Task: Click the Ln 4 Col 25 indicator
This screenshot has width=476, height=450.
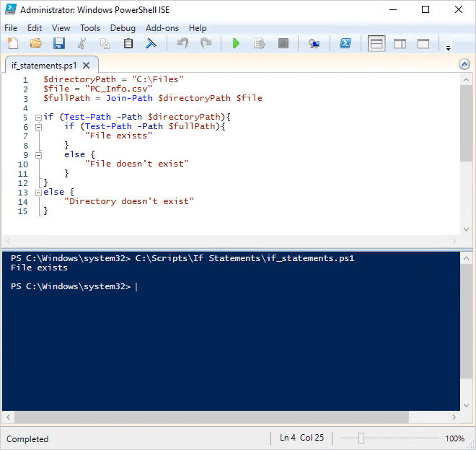Action: click(301, 438)
